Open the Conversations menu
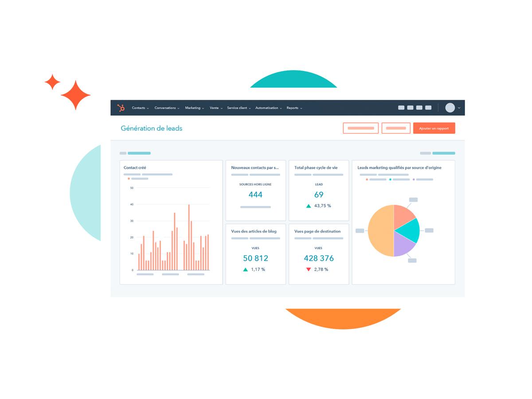Screen dimensions: 532x399 pos(167,108)
